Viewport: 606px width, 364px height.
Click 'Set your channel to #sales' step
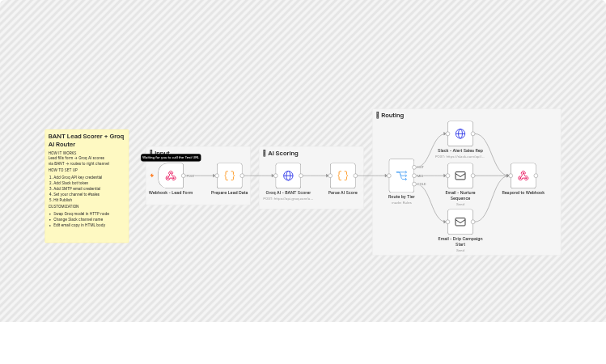[77, 194]
